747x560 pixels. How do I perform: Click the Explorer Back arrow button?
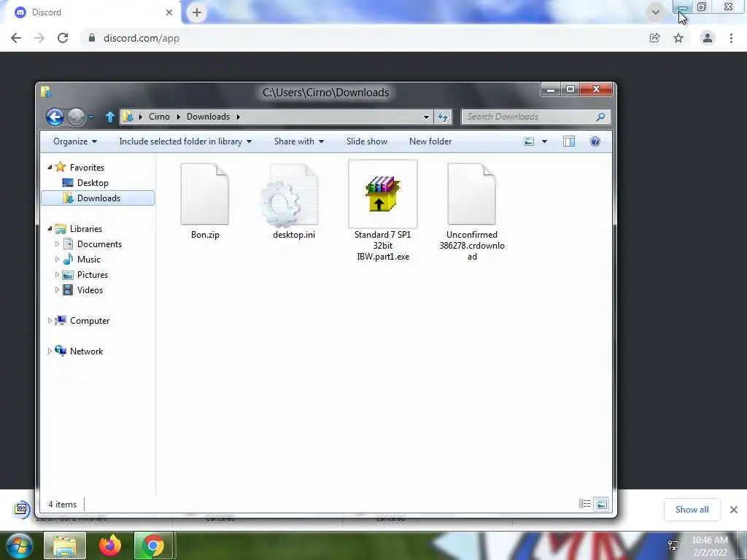coord(55,117)
